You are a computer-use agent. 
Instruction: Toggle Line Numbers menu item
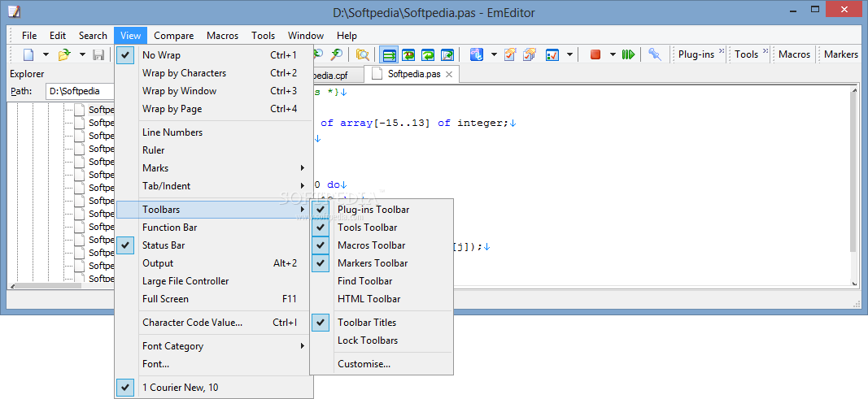pos(214,132)
